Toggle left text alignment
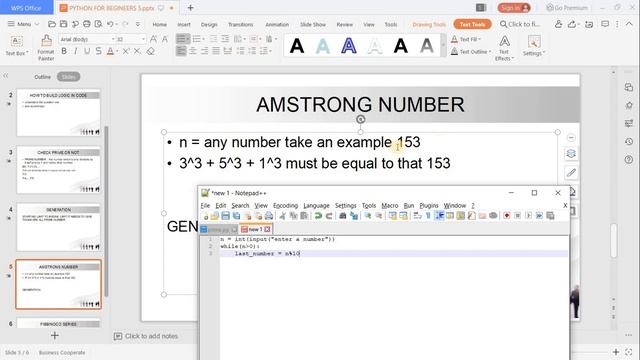Image resolution: width=640 pixels, height=360 pixels. pyautogui.click(x=181, y=51)
